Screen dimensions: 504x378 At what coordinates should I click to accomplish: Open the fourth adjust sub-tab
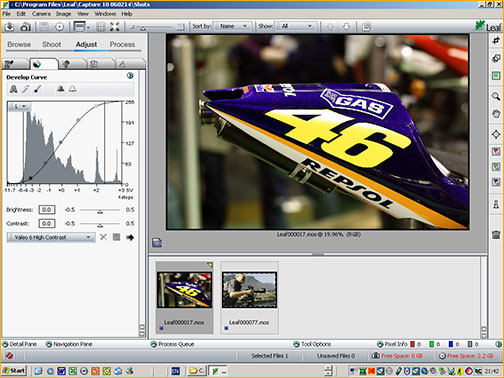(x=100, y=64)
